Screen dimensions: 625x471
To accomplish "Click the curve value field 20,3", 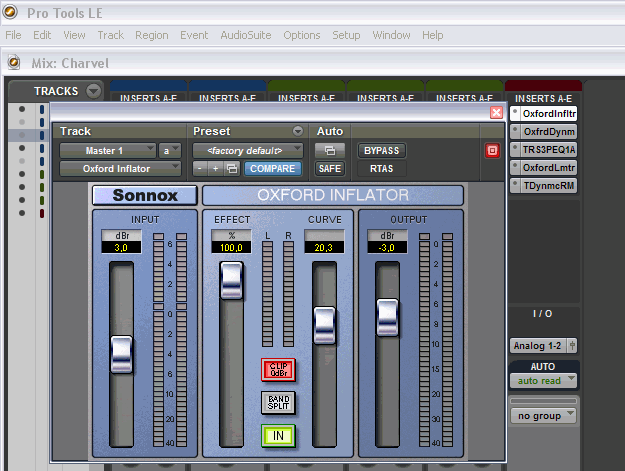I will 324,247.
